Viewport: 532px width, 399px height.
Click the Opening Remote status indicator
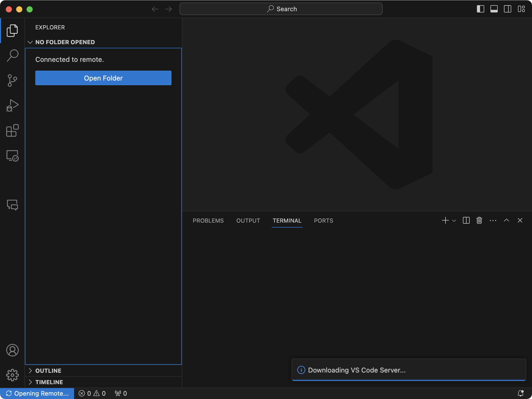point(37,393)
